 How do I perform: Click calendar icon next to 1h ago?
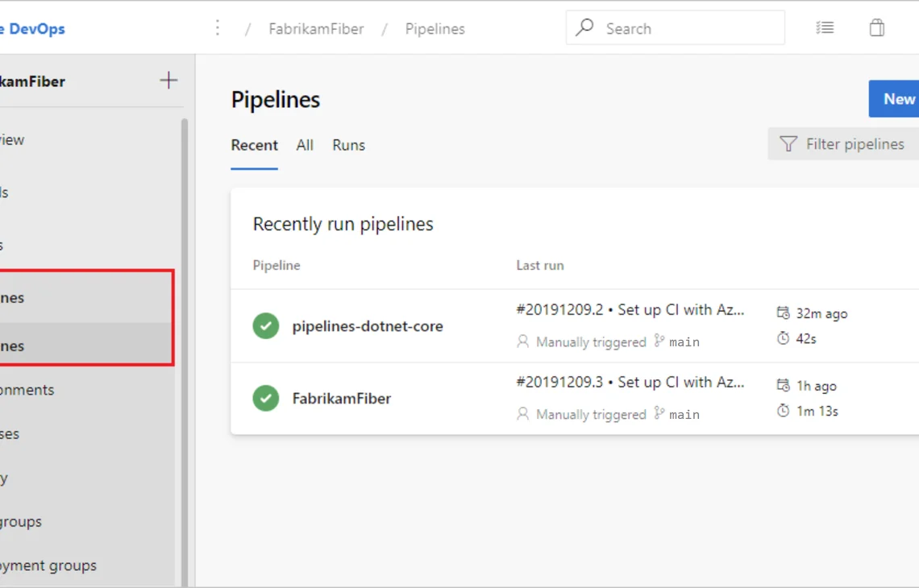tap(783, 385)
